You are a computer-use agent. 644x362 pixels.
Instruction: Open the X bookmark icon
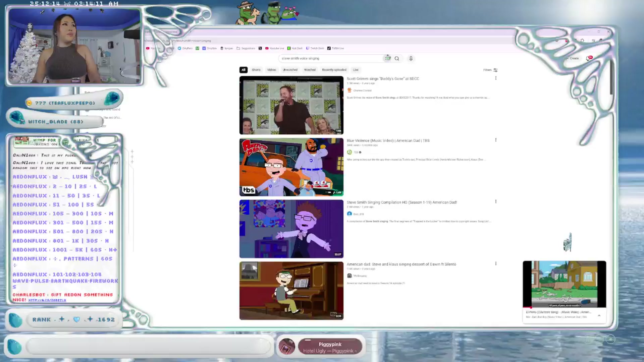260,48
